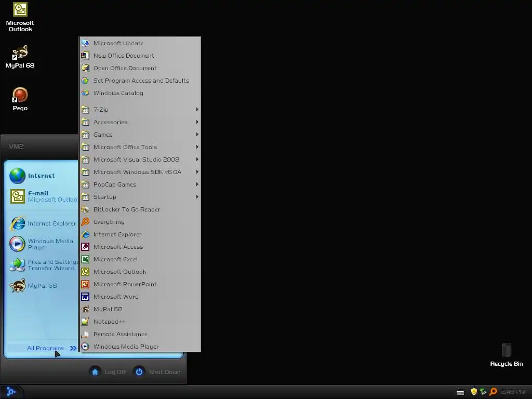532x399 pixels.
Task: Open the Microsoft Office Tools folder entry
Action: [x=140, y=147]
